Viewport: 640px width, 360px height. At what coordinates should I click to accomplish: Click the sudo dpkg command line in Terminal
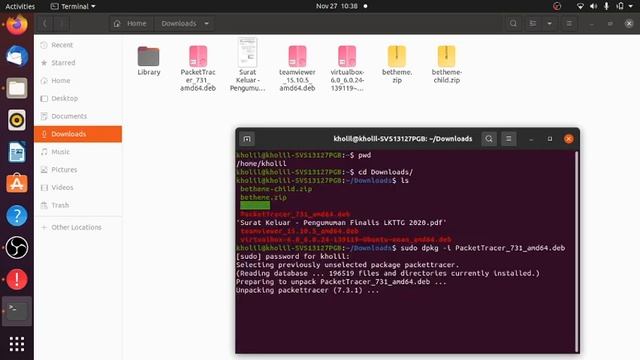[400, 248]
